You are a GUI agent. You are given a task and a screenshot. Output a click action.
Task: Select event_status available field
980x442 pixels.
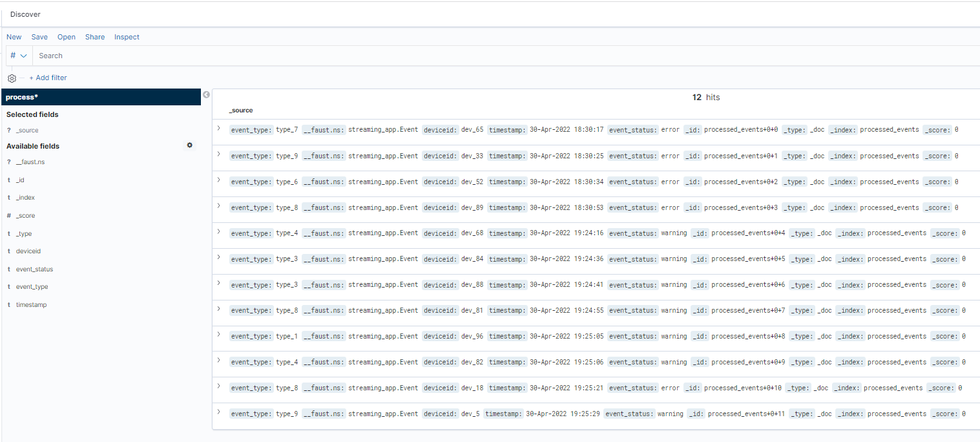(34, 269)
